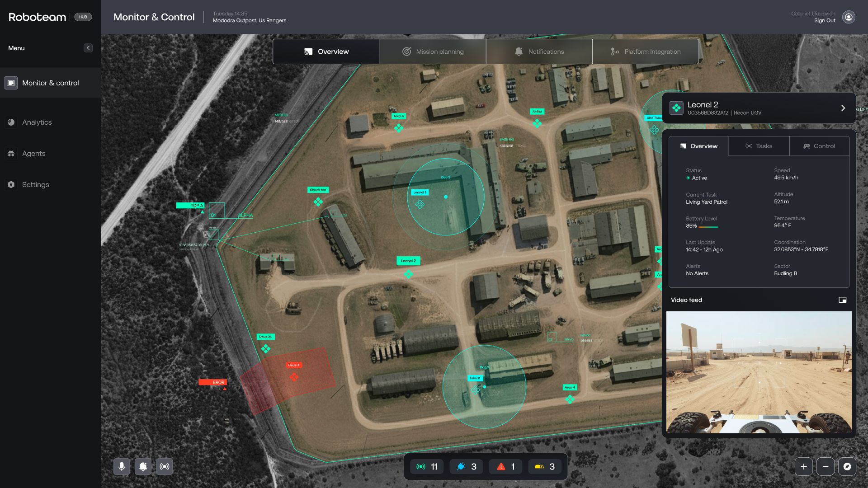Viewport: 868px width, 488px height.
Task: Collapse the Menu sidebar chevron
Action: click(x=88, y=48)
